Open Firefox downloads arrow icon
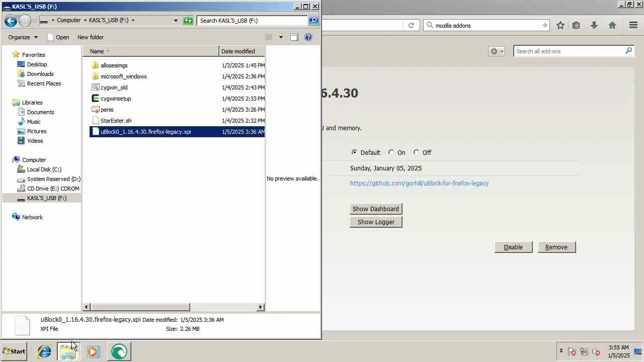 pyautogui.click(x=594, y=25)
